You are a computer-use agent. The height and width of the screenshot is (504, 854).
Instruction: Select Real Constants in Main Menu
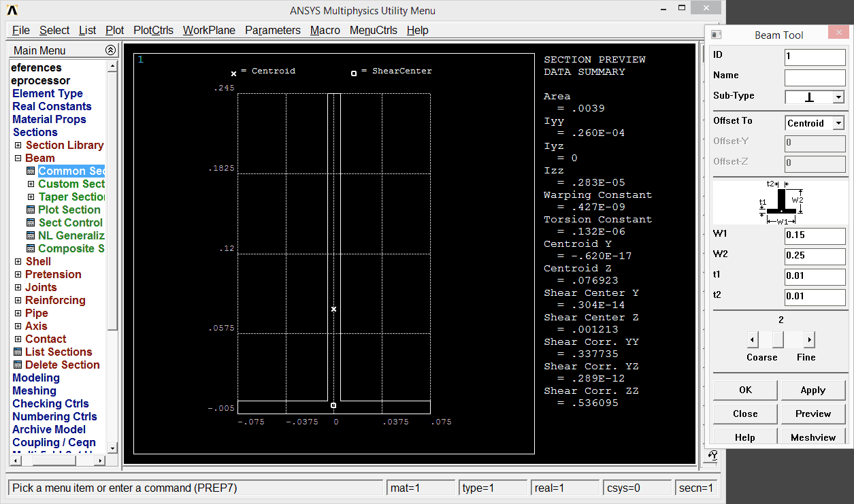tap(52, 107)
